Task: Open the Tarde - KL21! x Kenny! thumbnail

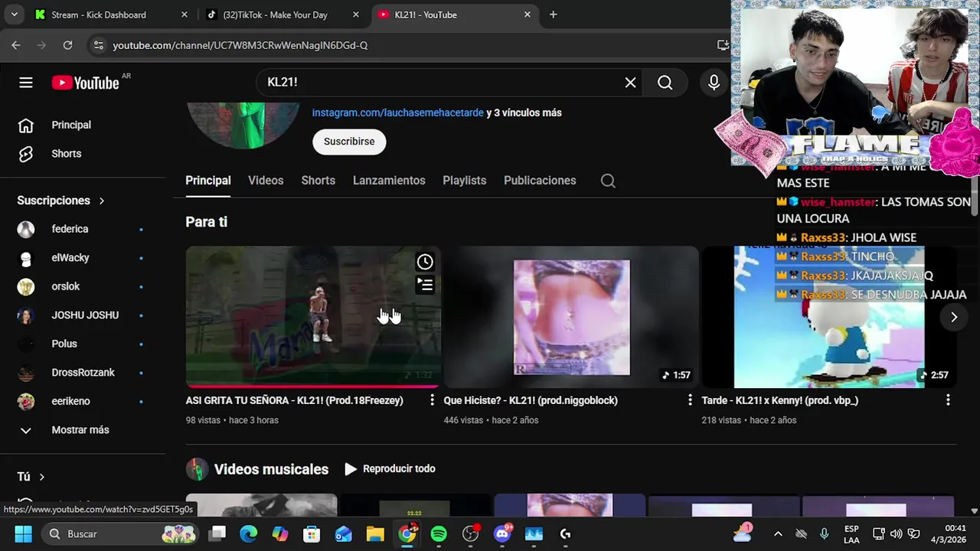Action: 829,317
